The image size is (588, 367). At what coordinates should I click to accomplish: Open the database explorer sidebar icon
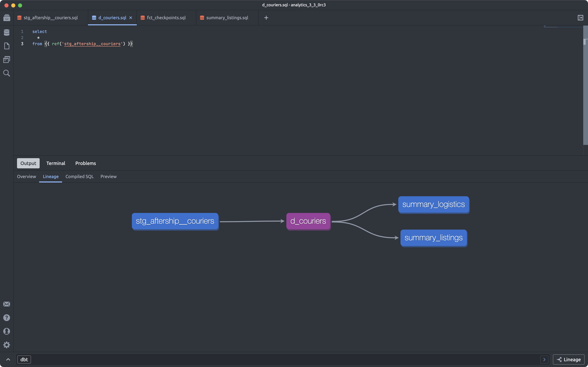click(x=7, y=32)
